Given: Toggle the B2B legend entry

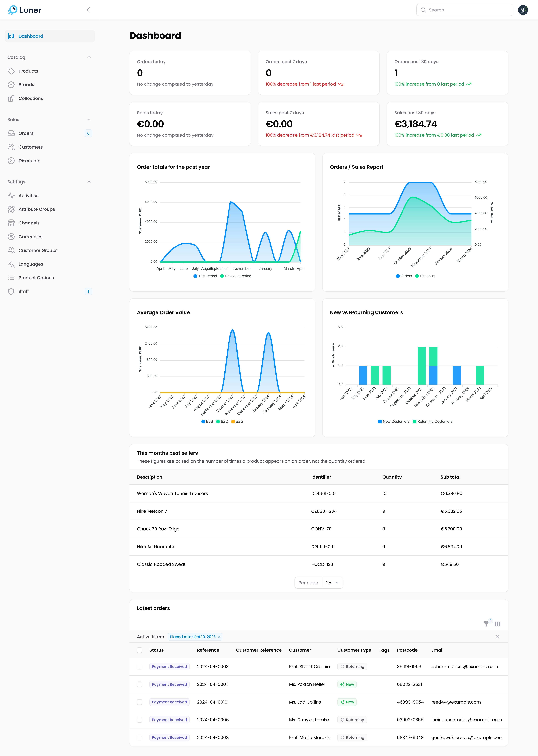Looking at the screenshot, I should coord(207,421).
